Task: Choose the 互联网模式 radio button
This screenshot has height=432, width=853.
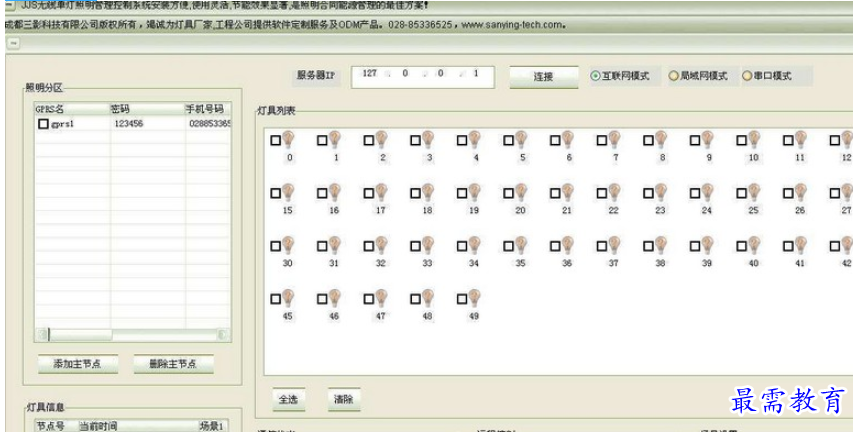Action: click(595, 76)
